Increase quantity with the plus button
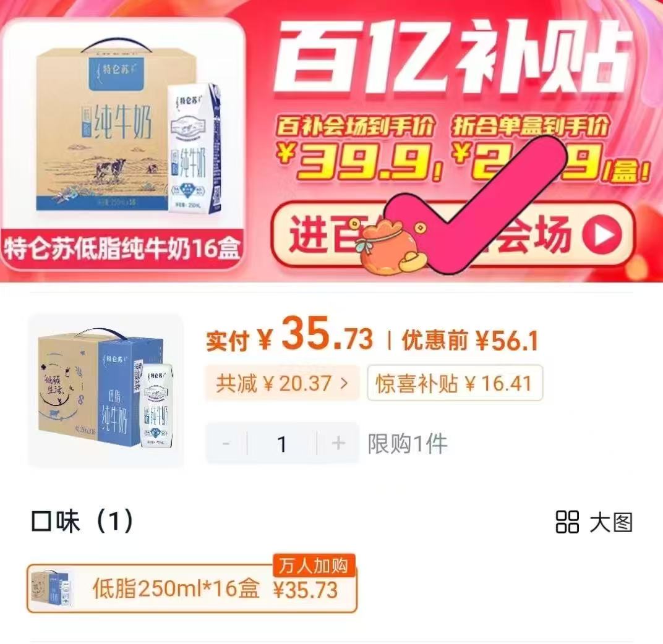663x644 pixels. [338, 443]
